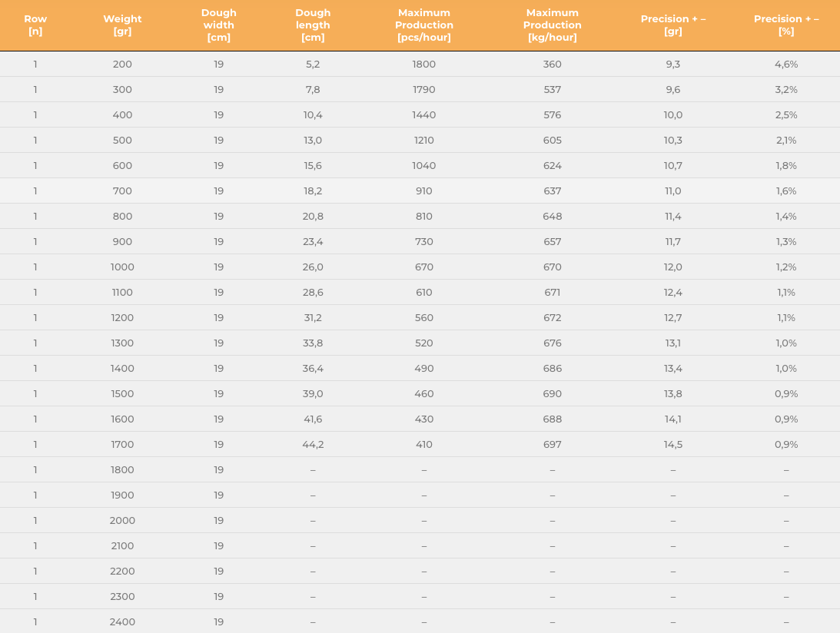Click the "Row [n]" column header
Image resolution: width=840 pixels, height=633 pixels.
(x=35, y=25)
